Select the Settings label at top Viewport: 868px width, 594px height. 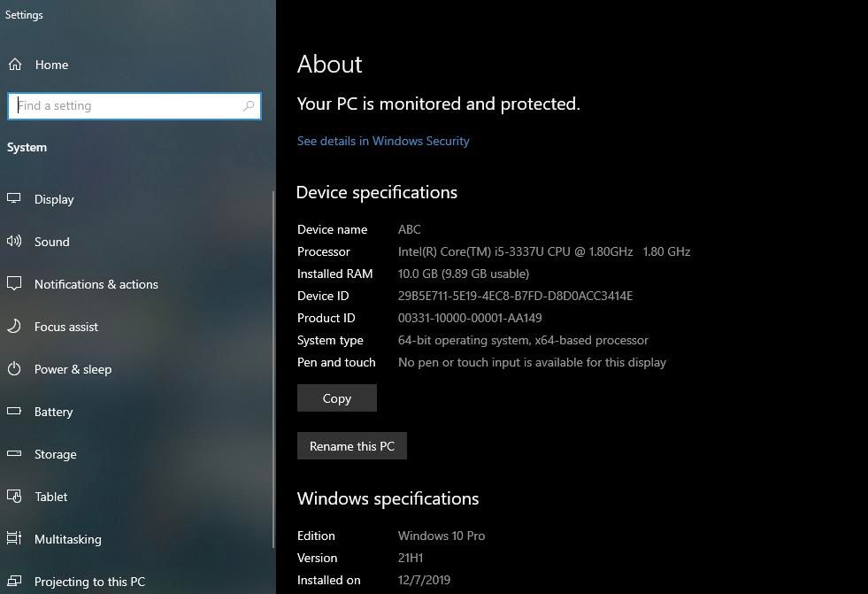(x=24, y=14)
